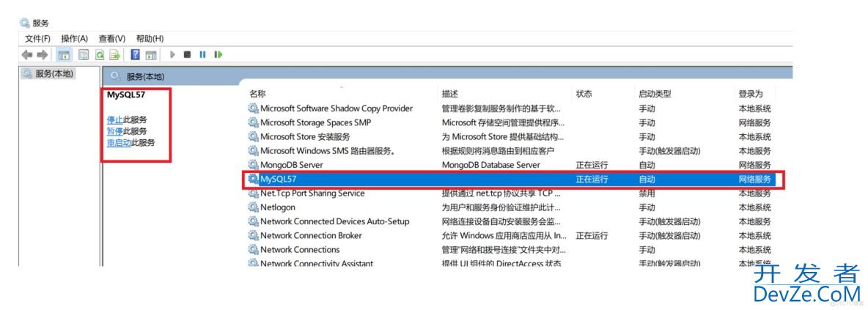Open Help using the blue question-mark icon

click(x=136, y=54)
